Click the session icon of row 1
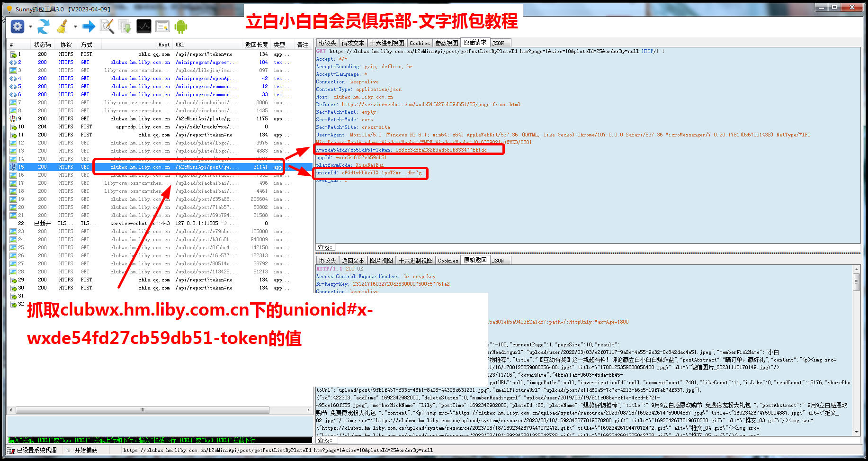Image resolution: width=868 pixels, height=461 pixels. pos(13,54)
